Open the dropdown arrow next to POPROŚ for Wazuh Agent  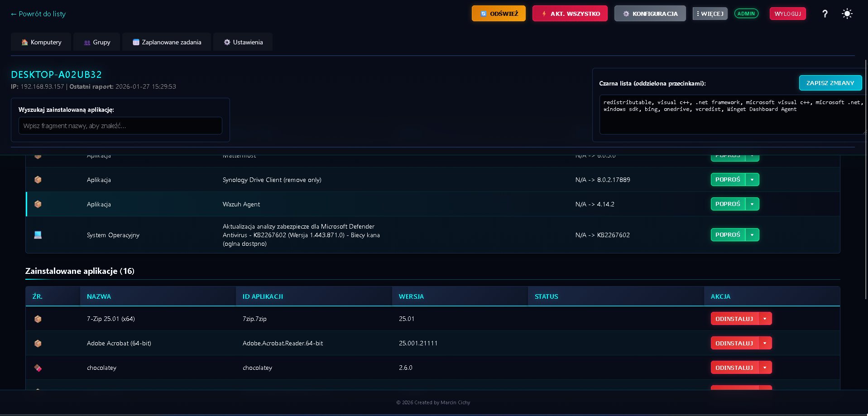click(752, 204)
